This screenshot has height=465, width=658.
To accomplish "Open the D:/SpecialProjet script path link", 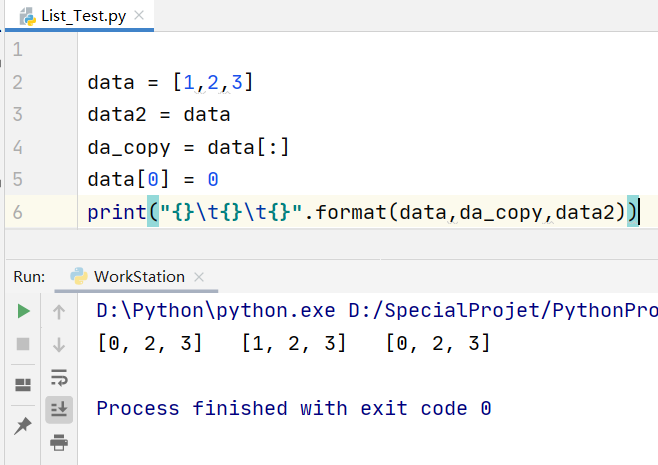I will pos(502,311).
